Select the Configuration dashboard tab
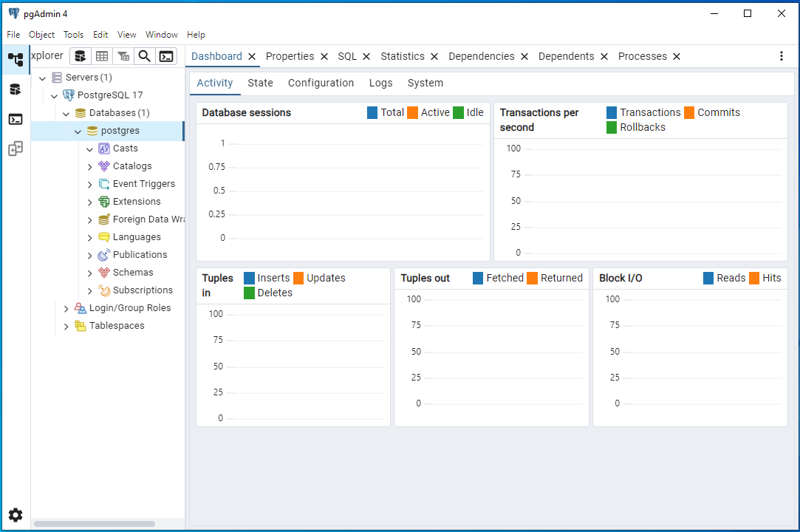Screen dimensions: 800x532 click(321, 83)
